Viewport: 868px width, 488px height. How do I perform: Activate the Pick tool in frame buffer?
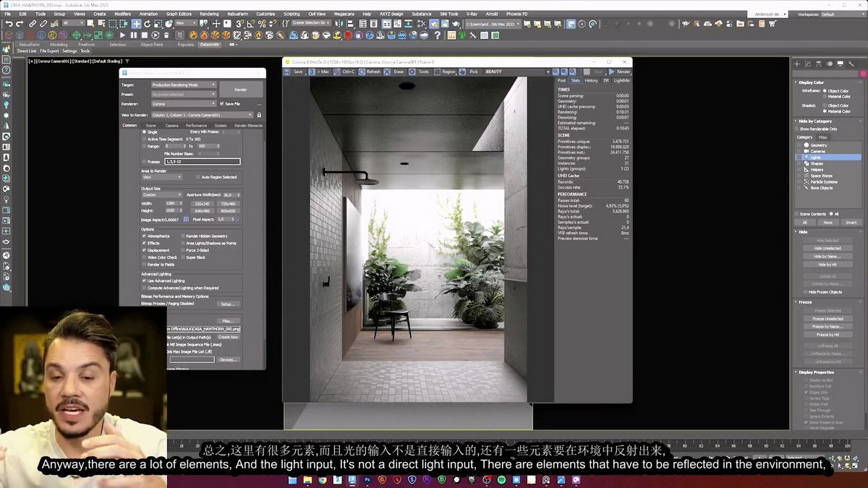tap(469, 72)
